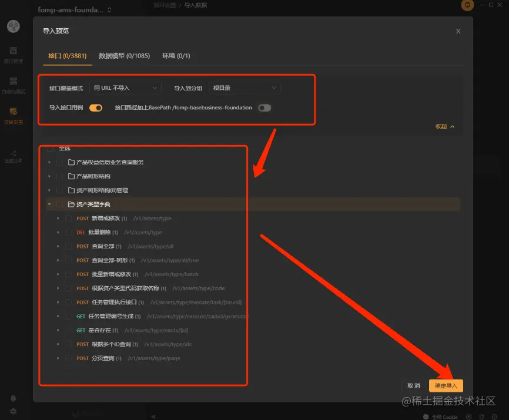Click the /v1/assets/type/page path text

pyautogui.click(x=154, y=358)
